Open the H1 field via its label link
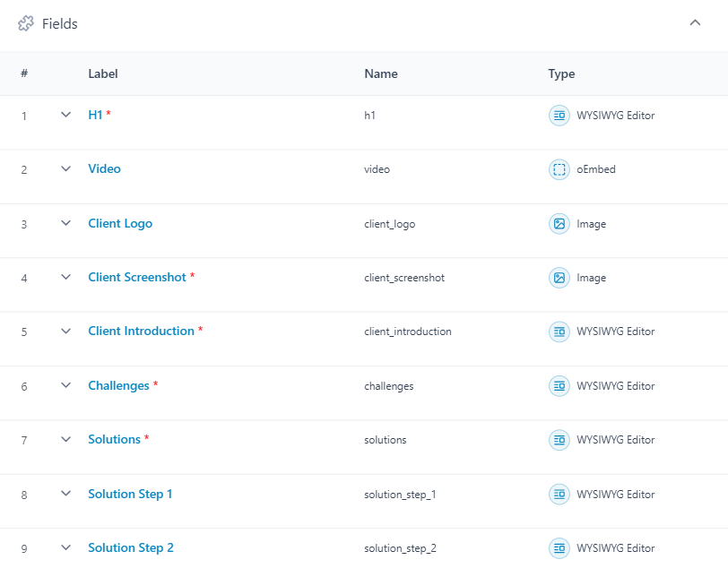This screenshot has width=728, height=577. click(96, 115)
